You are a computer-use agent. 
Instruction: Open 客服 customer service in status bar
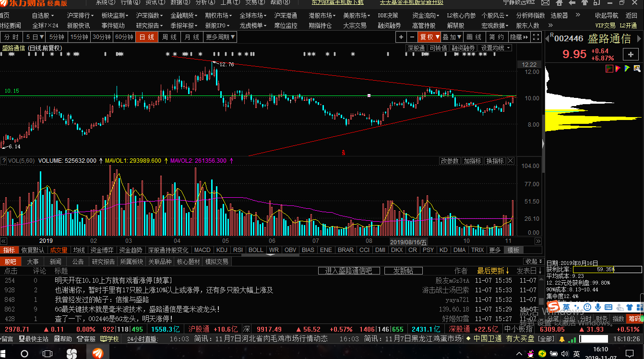point(86,339)
